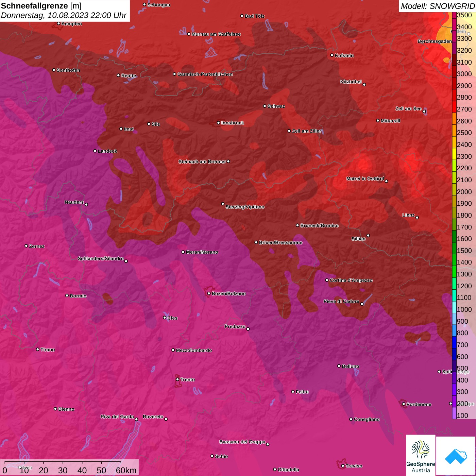Click the Schwaz town label
The height and width of the screenshot is (476, 476).
point(276,106)
